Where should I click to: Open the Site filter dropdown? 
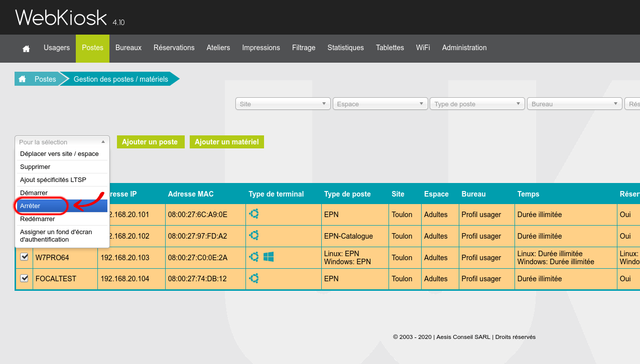tap(283, 104)
